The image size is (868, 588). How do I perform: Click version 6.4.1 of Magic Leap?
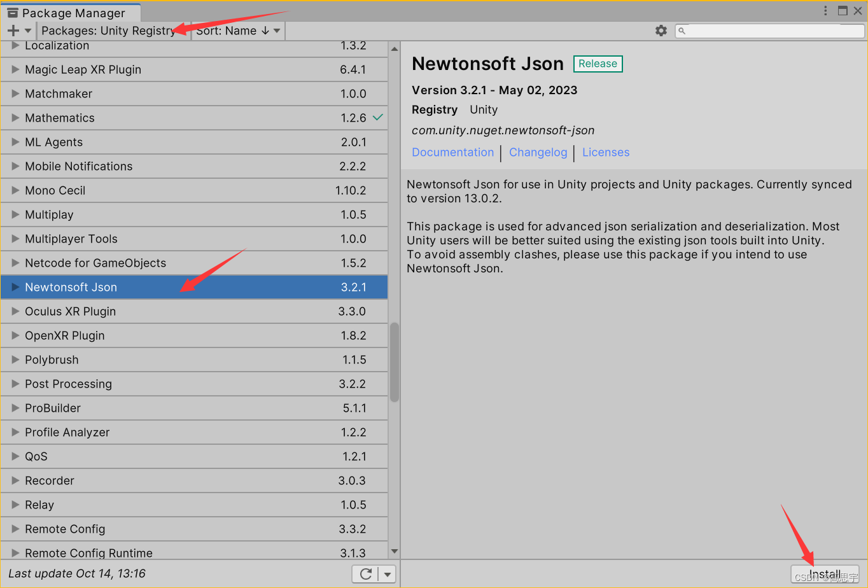pos(353,69)
